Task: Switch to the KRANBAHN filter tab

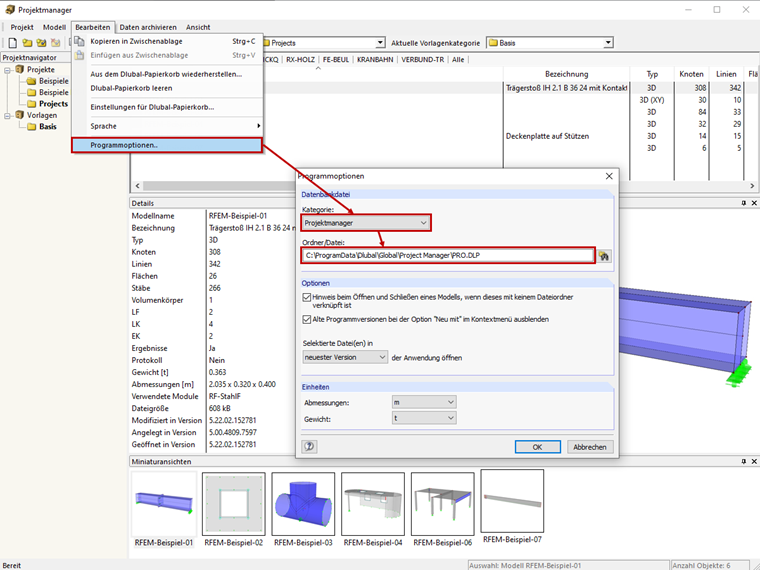Action: point(375,60)
